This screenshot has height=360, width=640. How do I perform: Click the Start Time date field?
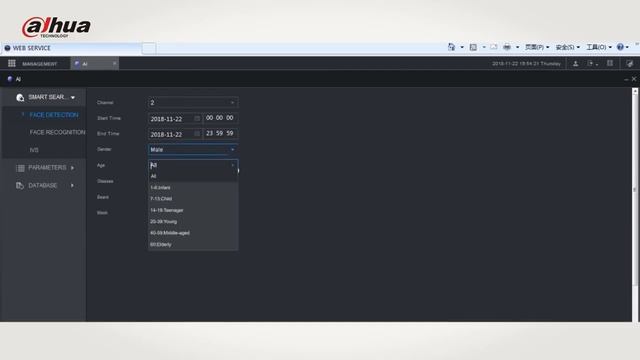tap(175, 119)
